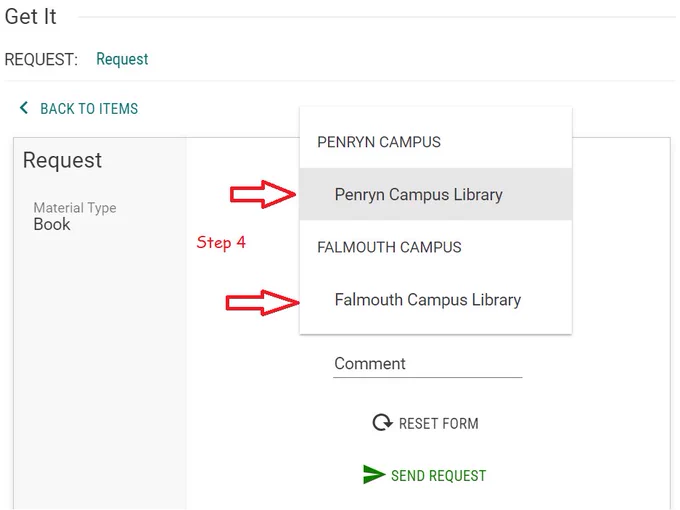
Task: Click the FALMOUTH CAMPUS group header
Action: 389,247
